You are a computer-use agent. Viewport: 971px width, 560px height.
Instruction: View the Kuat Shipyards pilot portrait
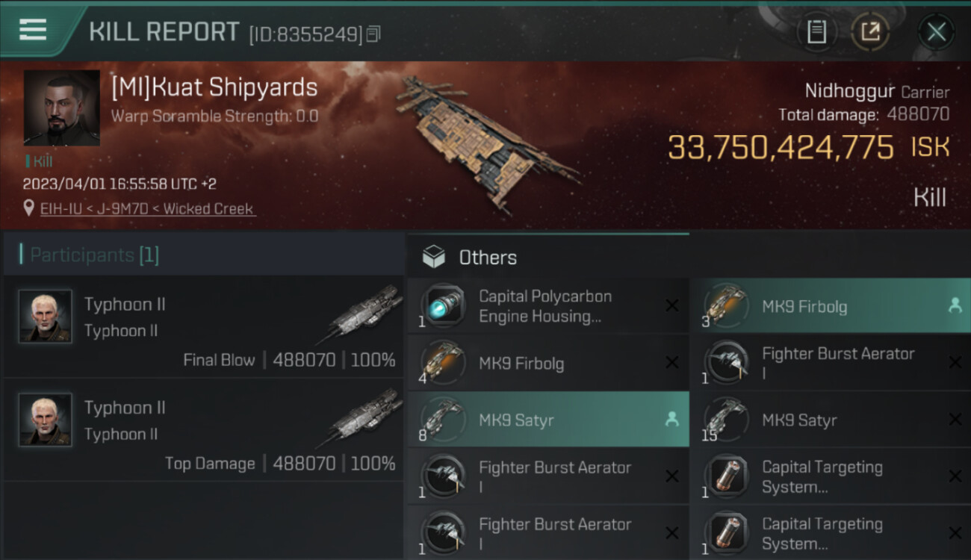pyautogui.click(x=61, y=108)
